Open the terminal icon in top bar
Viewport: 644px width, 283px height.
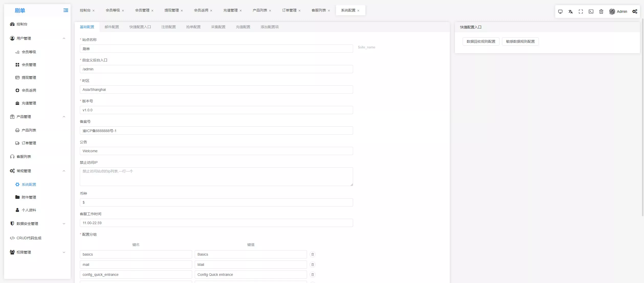coord(591,12)
